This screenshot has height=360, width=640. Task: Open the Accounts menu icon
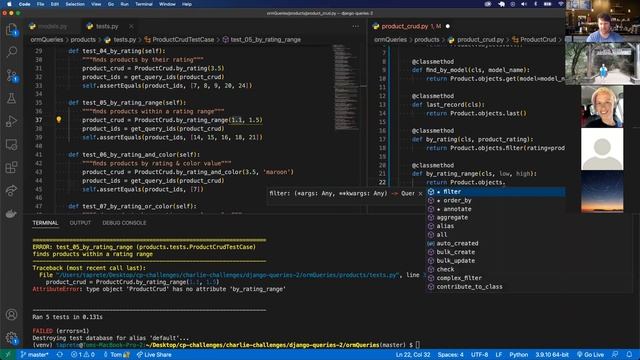click(x=11, y=315)
